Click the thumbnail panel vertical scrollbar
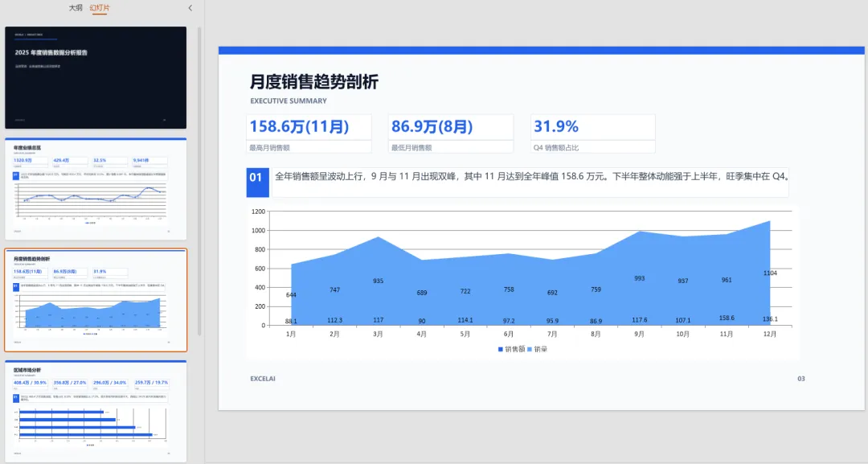 [199, 181]
